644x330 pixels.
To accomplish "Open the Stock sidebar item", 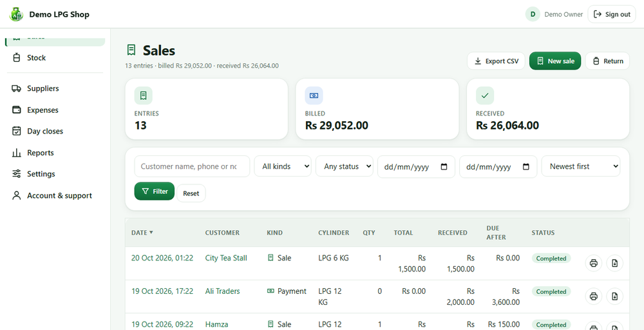I will click(x=55, y=57).
